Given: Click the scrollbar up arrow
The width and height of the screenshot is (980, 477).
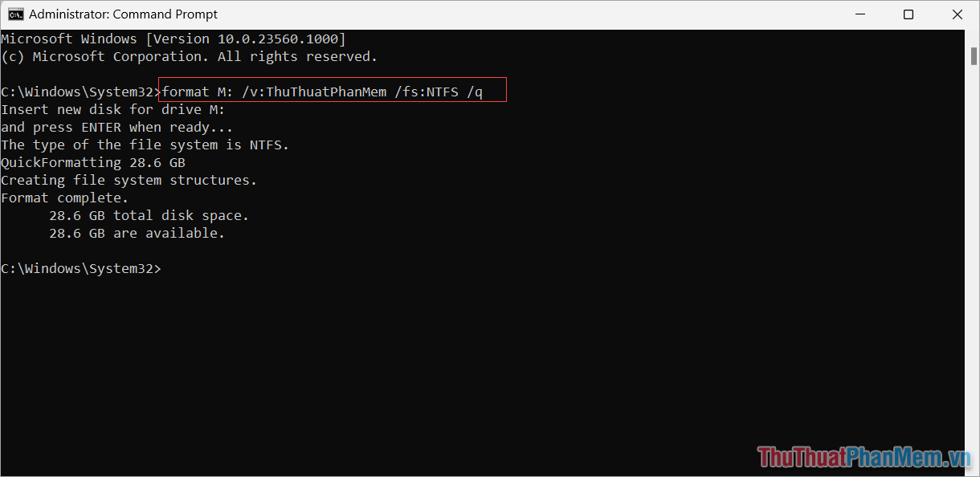Looking at the screenshot, I should click(x=973, y=35).
